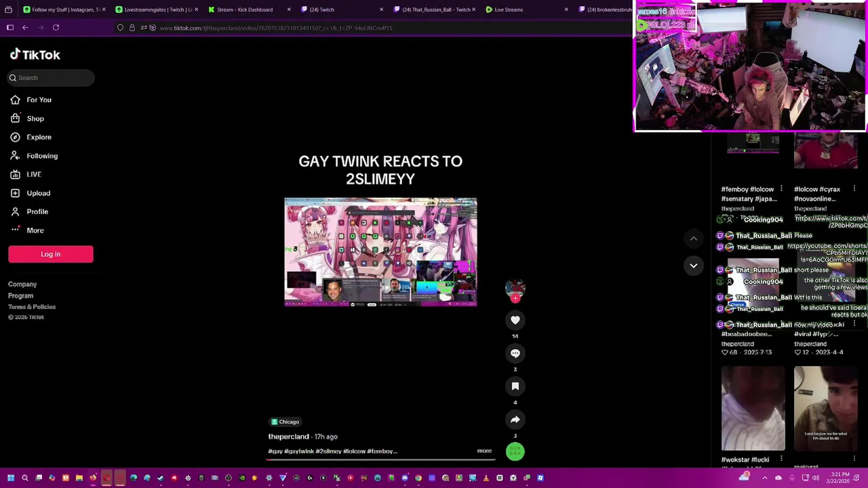
Task: Click the video player thumbnail
Action: click(380, 252)
